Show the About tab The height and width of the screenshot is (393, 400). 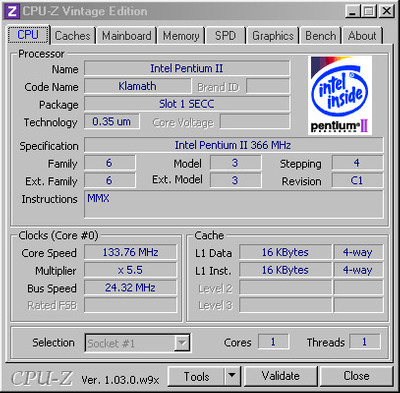pos(362,36)
